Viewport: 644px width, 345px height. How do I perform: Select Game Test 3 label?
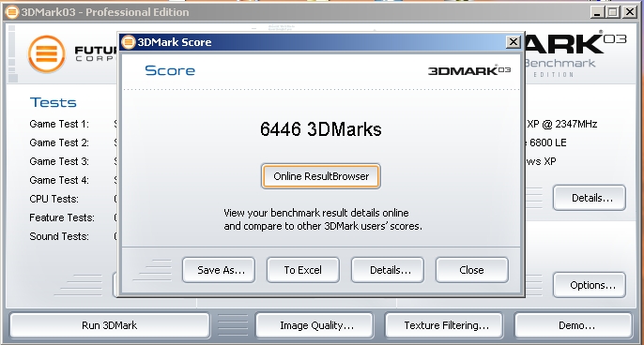(59, 161)
